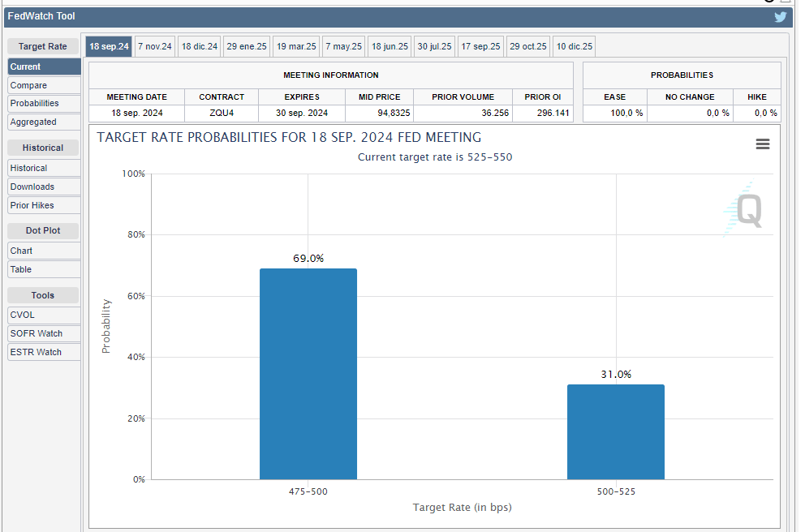Select Probabilities under Target Rate
The height and width of the screenshot is (532, 805).
click(43, 103)
